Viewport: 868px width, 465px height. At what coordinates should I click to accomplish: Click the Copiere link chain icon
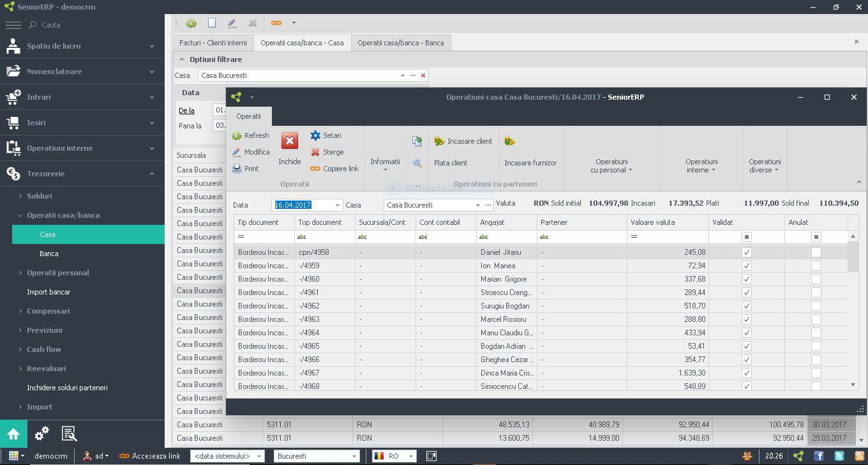[315, 169]
